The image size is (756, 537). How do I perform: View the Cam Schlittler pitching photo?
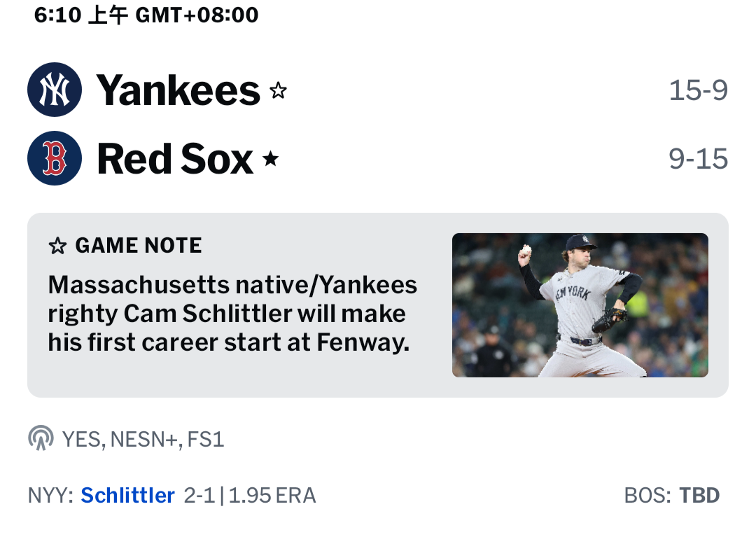(580, 305)
